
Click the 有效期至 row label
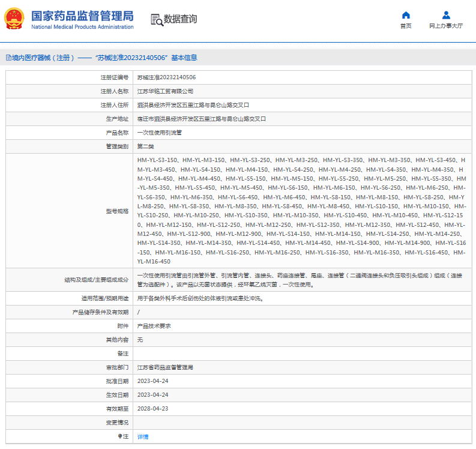(x=117, y=409)
